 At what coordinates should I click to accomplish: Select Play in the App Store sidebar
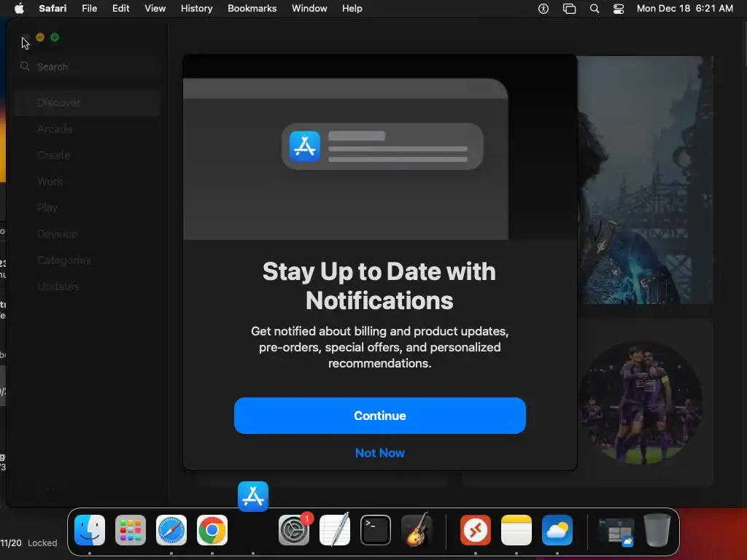point(88,207)
